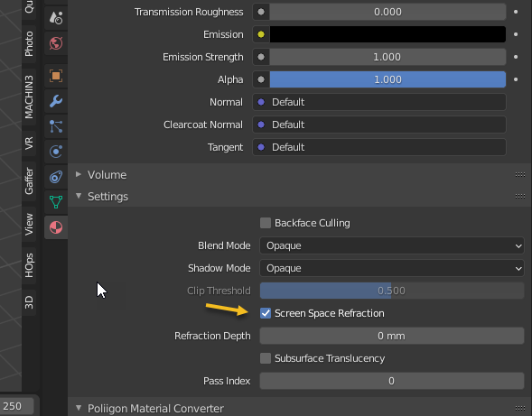Click the Emission Strength value field
Viewport: 532px width, 416px height.
point(387,57)
